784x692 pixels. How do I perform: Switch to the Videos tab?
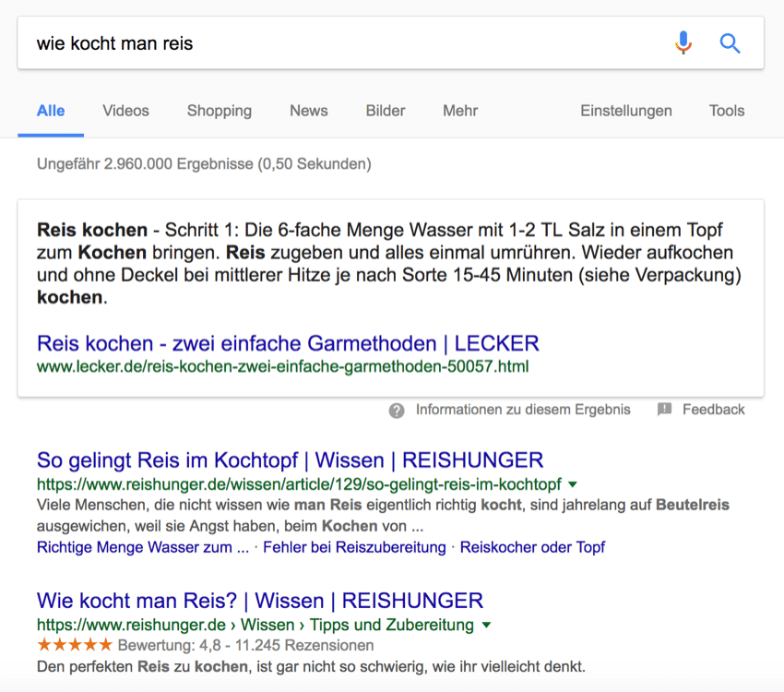coord(125,111)
